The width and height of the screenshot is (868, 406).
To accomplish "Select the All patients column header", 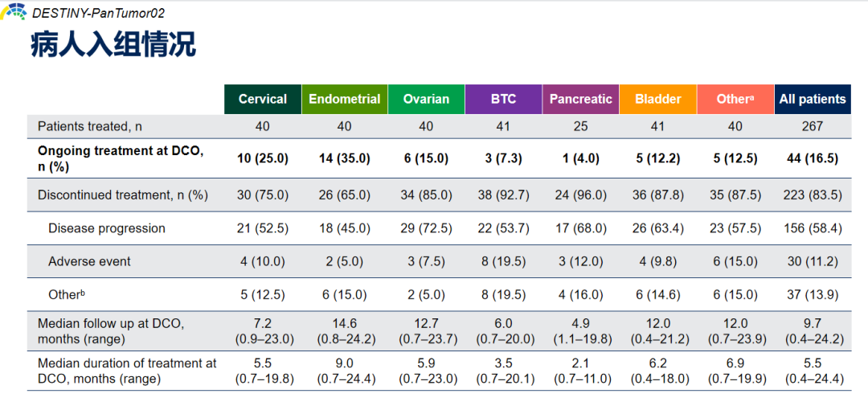I will tap(812, 99).
